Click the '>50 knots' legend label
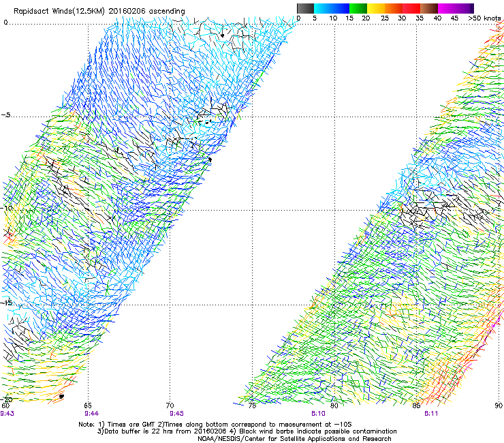The height and width of the screenshot is (443, 504). pyautogui.click(x=484, y=18)
